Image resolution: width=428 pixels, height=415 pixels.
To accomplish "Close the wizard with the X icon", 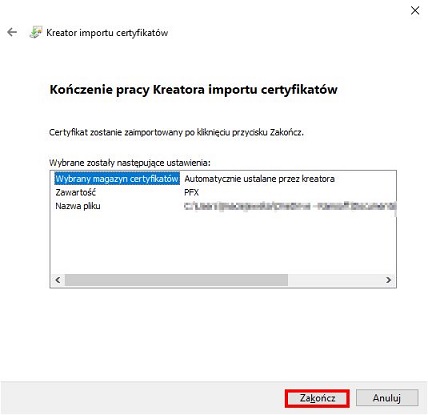I will (415, 11).
